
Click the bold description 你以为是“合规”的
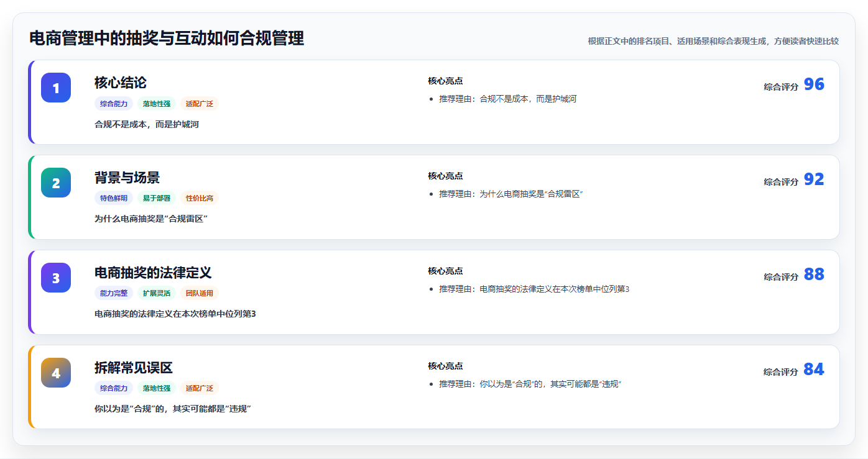click(173, 409)
